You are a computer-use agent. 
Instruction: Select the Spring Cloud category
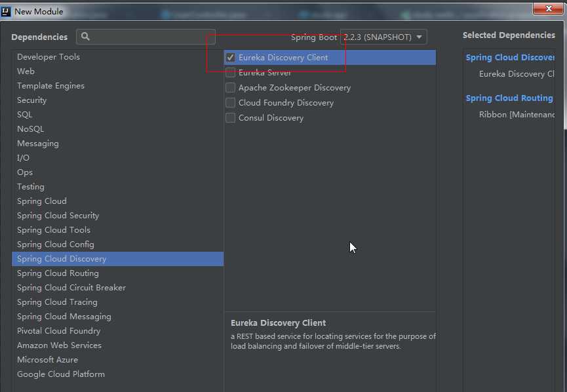point(117,201)
